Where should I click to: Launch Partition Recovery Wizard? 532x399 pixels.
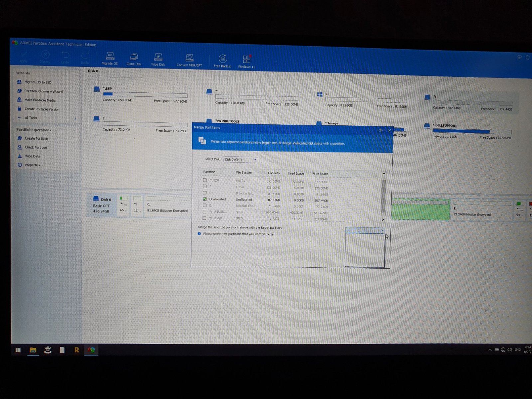(x=40, y=91)
